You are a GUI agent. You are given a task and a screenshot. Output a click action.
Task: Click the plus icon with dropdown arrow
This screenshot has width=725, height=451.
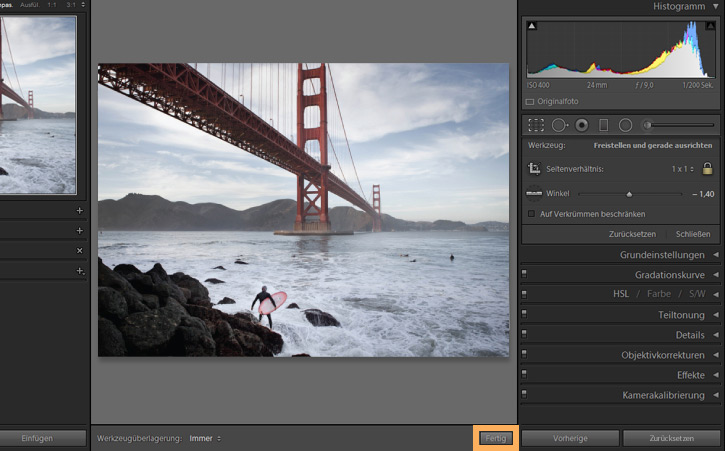click(80, 271)
